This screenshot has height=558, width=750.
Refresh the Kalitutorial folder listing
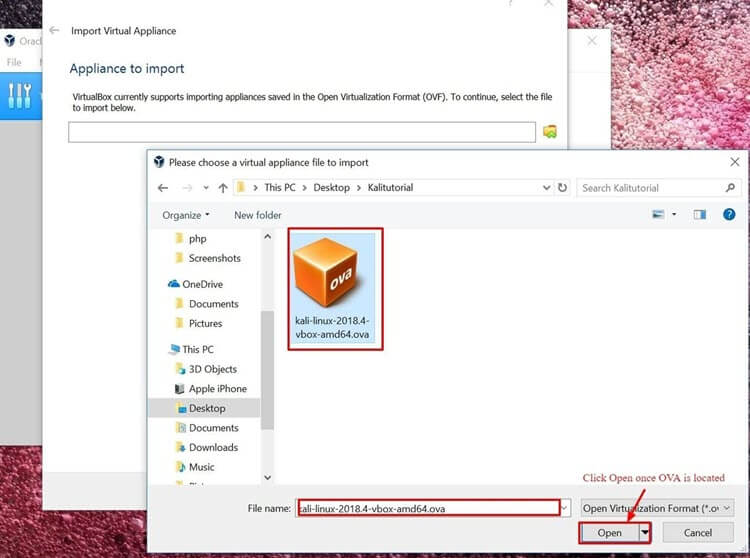[x=563, y=188]
